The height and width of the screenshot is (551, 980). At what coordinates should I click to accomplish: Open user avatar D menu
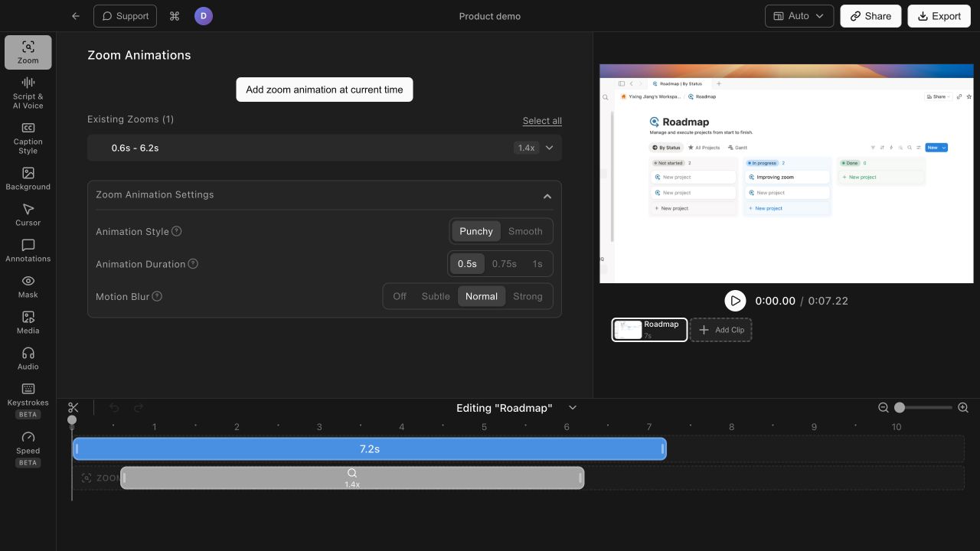click(203, 16)
